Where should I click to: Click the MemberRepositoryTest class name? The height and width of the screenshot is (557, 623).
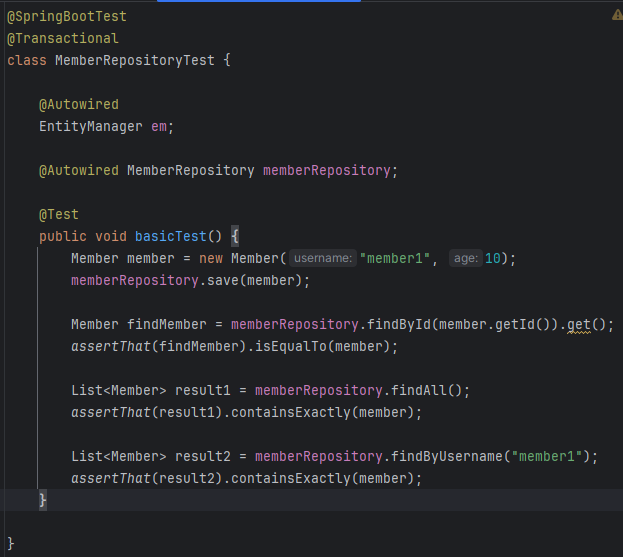pos(135,60)
